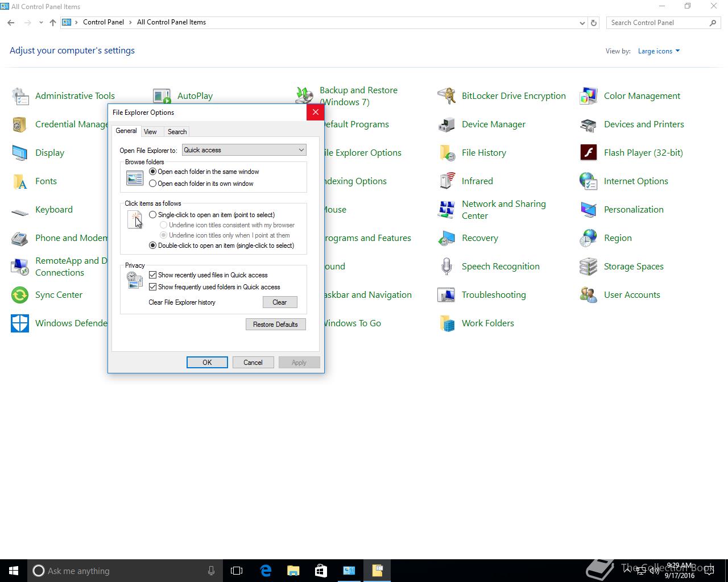Open the File History icon

click(x=446, y=153)
